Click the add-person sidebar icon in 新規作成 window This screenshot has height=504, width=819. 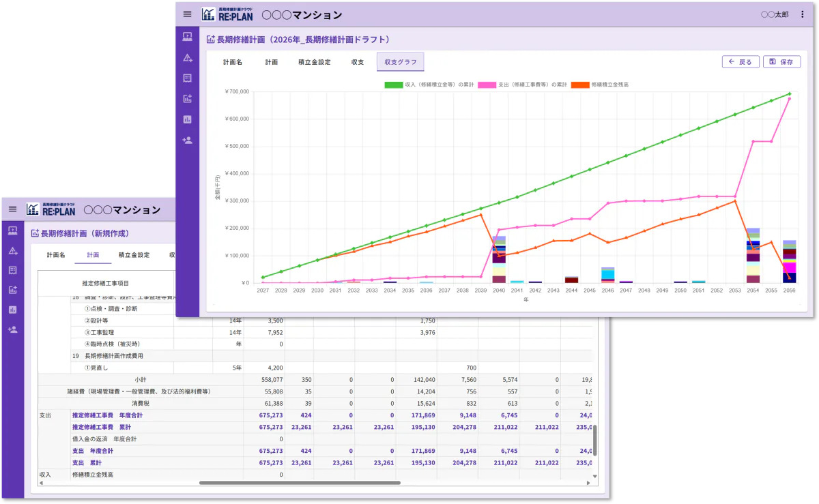pos(13,329)
